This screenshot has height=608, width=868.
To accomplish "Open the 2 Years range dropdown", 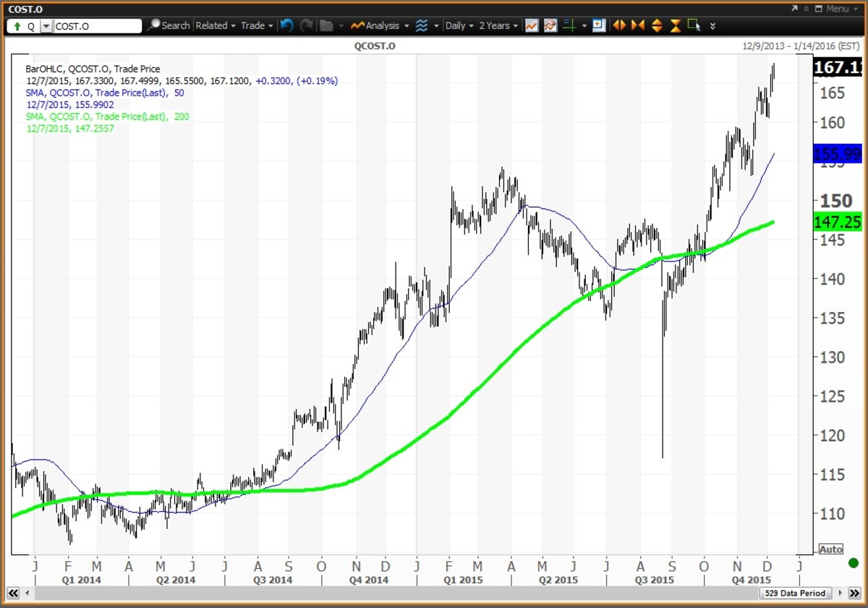I will click(x=495, y=25).
